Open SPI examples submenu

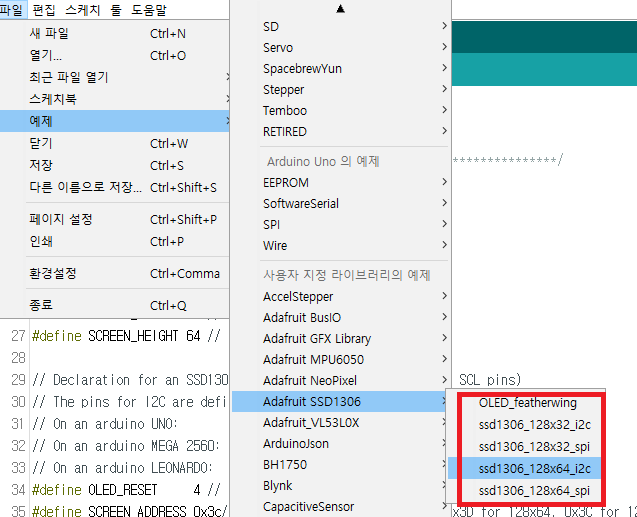340,225
